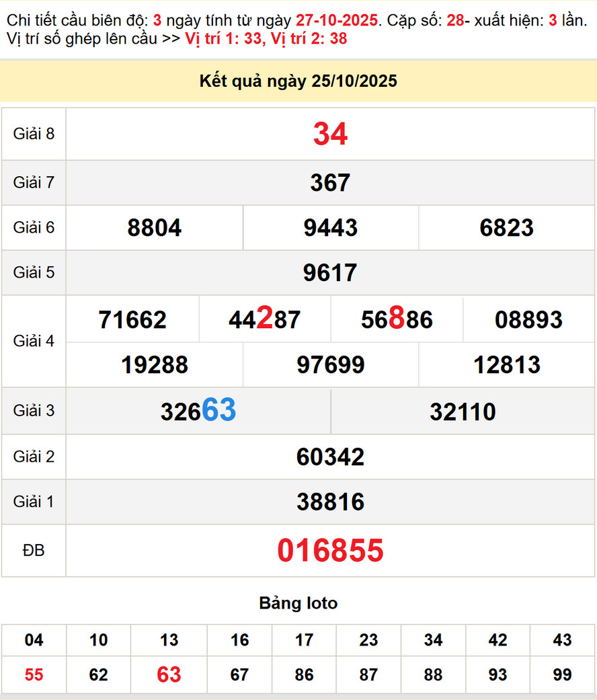Image resolution: width=597 pixels, height=700 pixels.
Task: Select Giải 6 number 9443
Action: (330, 228)
